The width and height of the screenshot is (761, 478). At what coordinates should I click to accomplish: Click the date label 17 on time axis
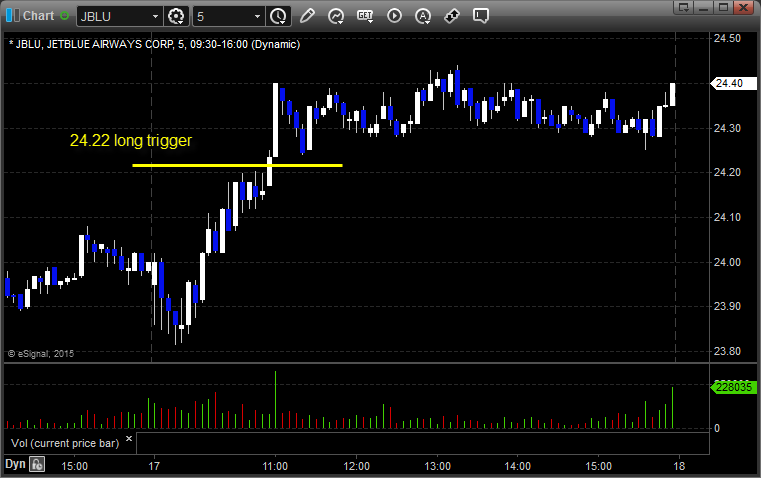pos(154,466)
